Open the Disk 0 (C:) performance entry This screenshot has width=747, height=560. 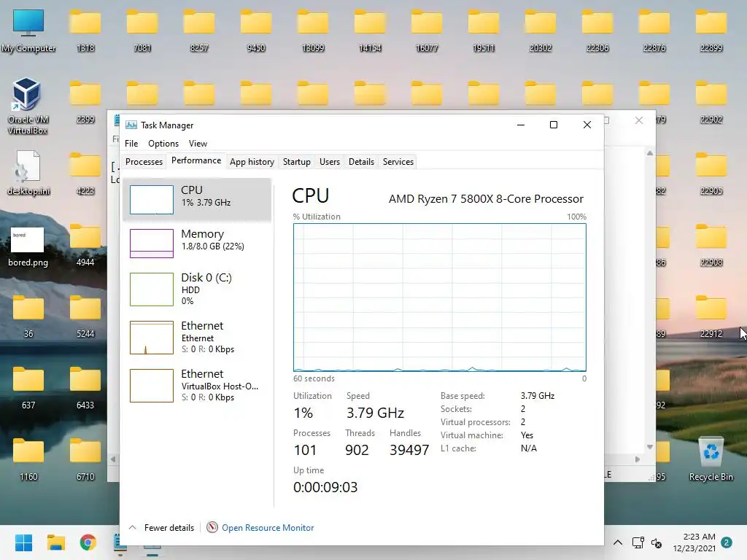coord(197,289)
